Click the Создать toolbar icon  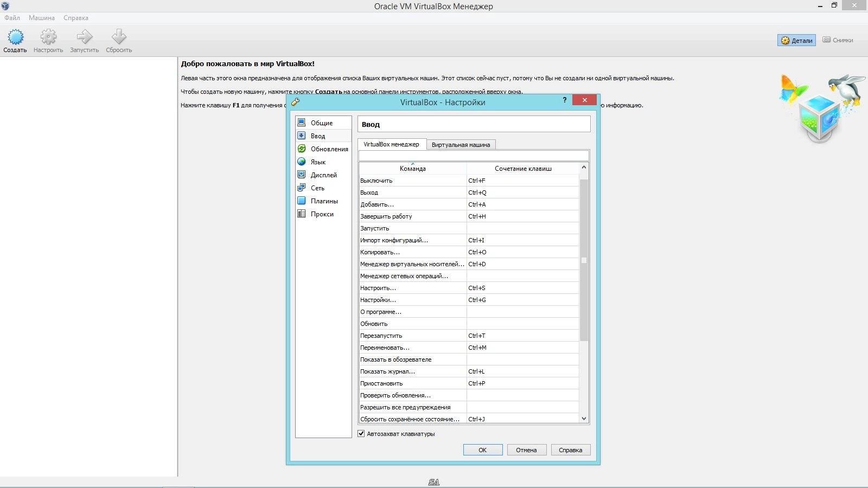tap(15, 37)
